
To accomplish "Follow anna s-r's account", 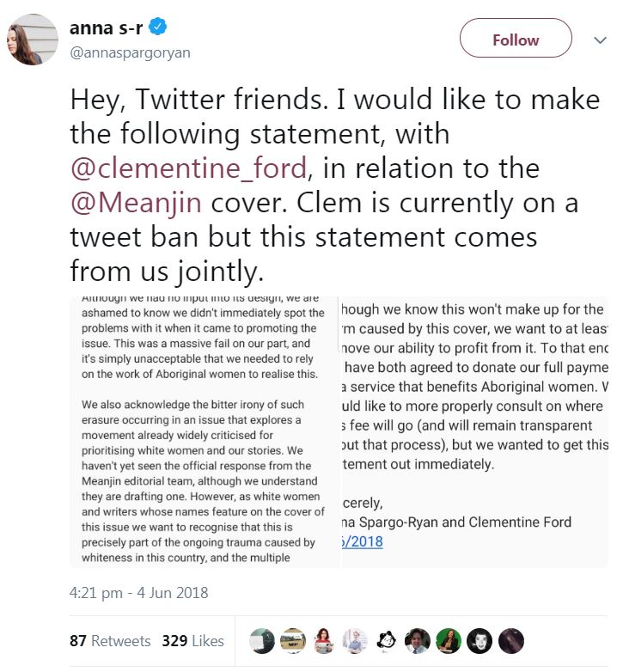I will 516,40.
